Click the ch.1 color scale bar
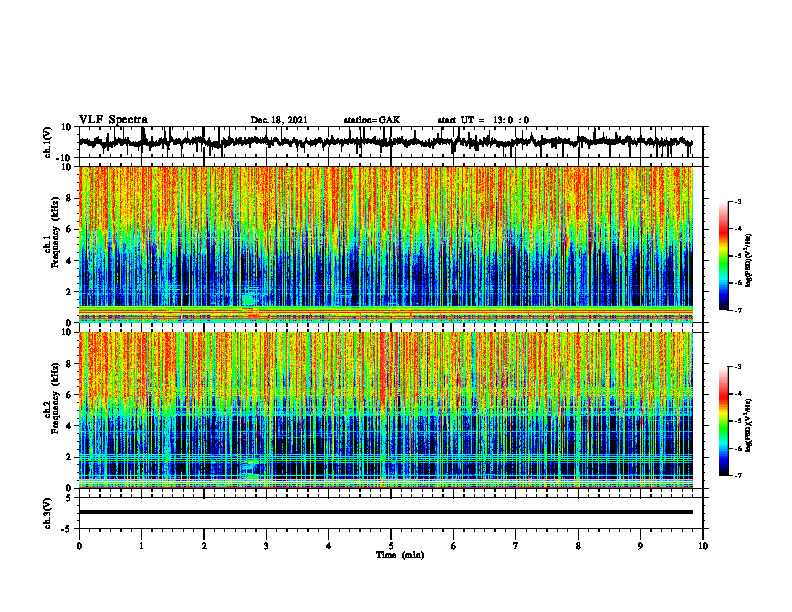Screen dimensions: 792x612 [724, 256]
